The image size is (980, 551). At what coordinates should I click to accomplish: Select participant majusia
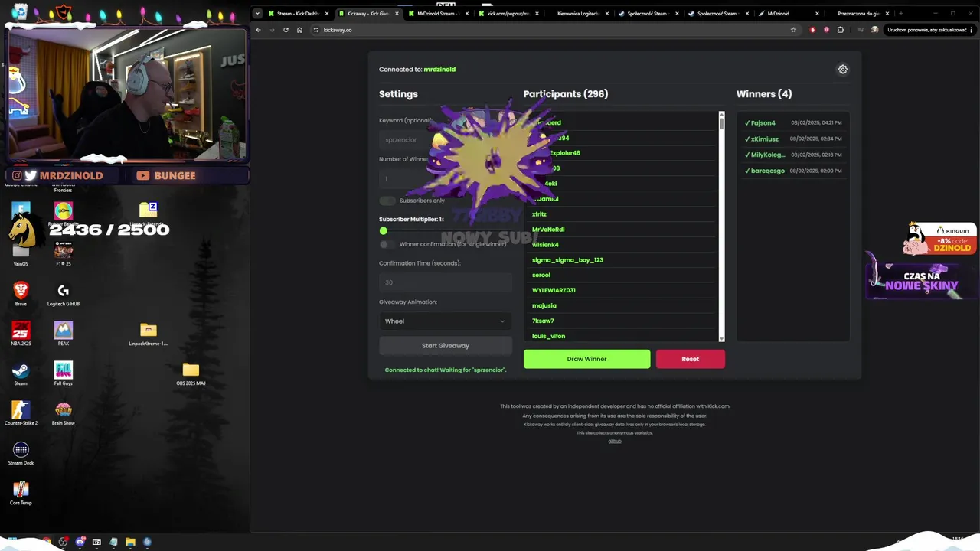coord(544,305)
